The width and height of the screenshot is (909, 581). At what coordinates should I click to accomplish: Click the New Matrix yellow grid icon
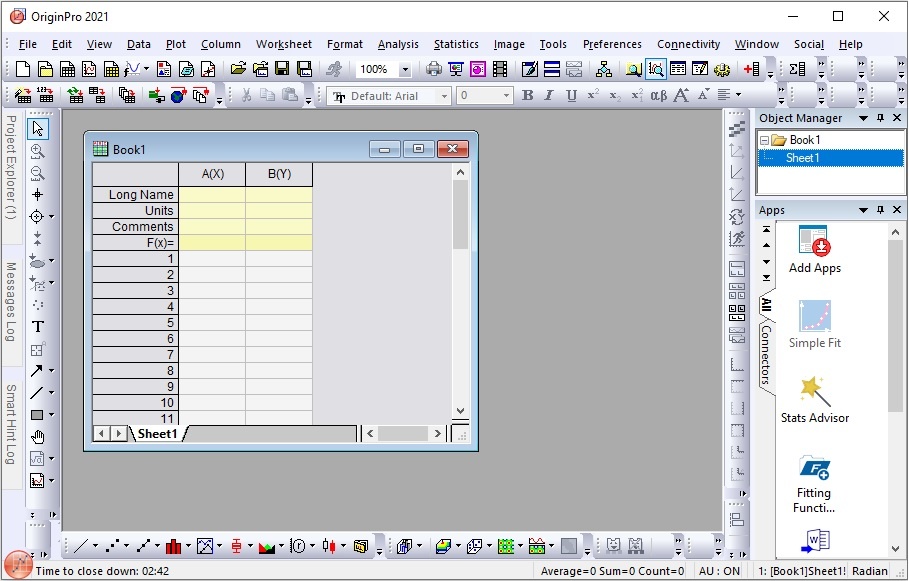111,70
